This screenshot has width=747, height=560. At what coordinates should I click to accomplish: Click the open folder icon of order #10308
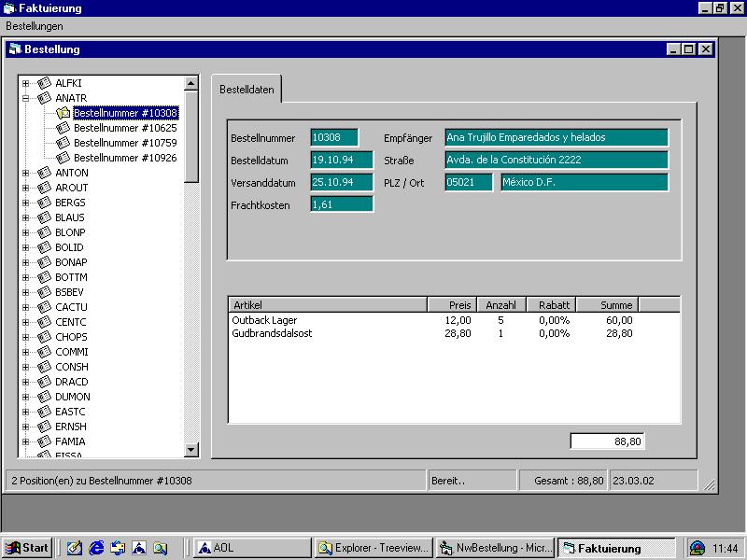pyautogui.click(x=63, y=113)
